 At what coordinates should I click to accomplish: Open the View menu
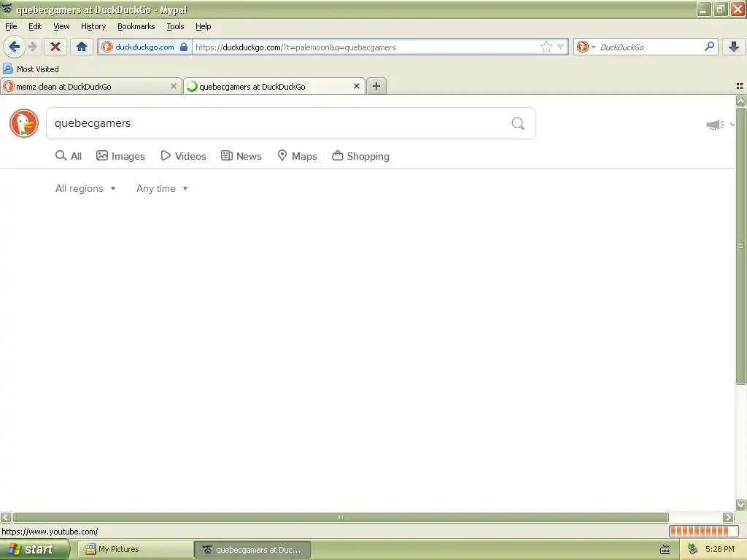click(61, 26)
